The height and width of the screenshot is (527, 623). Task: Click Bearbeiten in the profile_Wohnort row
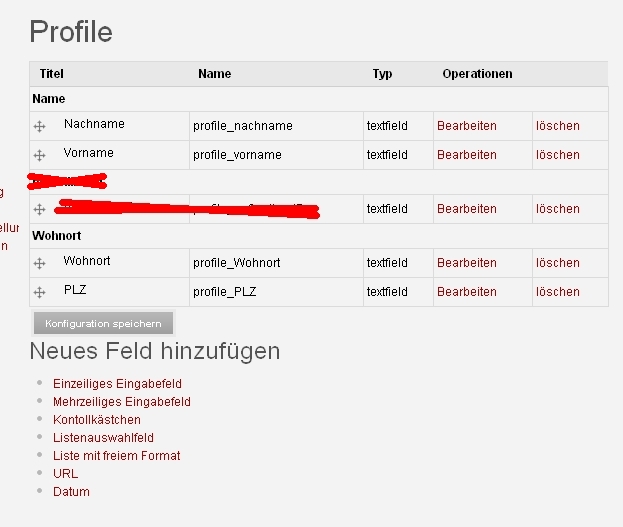[x=466, y=263]
